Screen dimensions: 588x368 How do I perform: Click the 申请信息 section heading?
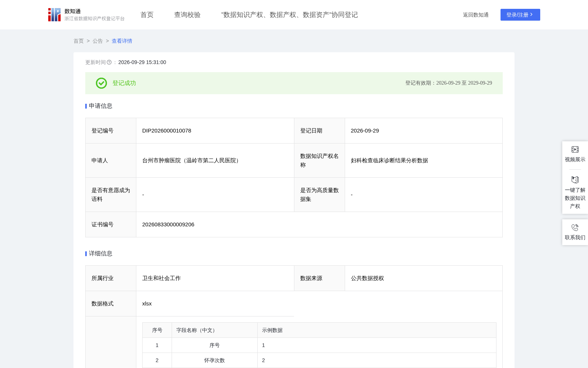(101, 106)
